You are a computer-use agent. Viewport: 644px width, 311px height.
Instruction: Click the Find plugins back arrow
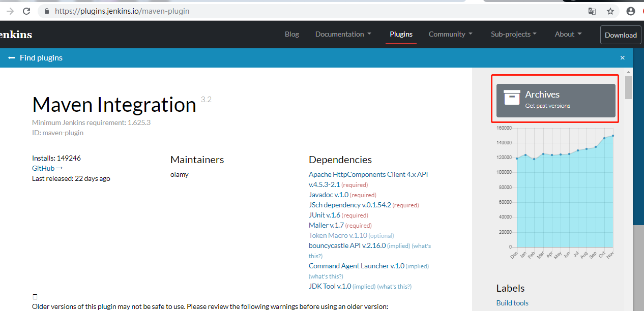(12, 58)
